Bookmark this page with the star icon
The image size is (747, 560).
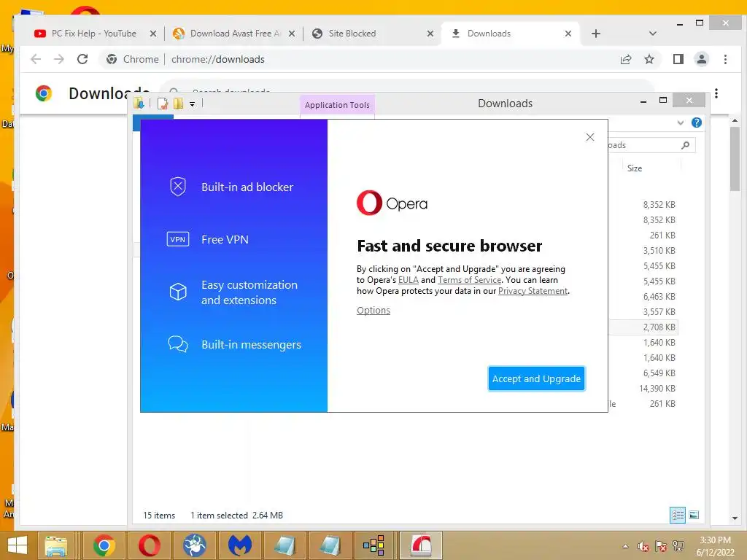(649, 59)
